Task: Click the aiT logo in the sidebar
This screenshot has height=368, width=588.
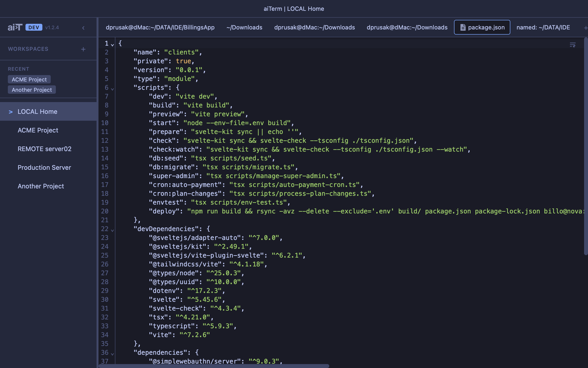Action: click(x=16, y=27)
